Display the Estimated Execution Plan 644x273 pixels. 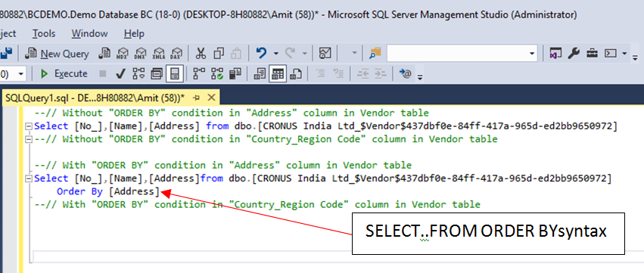click(138, 74)
